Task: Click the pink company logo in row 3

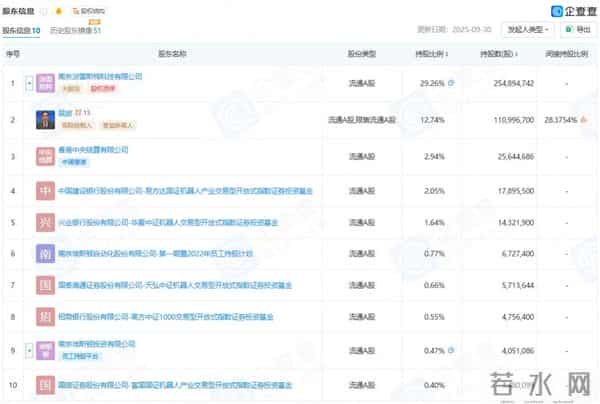Action: point(45,156)
